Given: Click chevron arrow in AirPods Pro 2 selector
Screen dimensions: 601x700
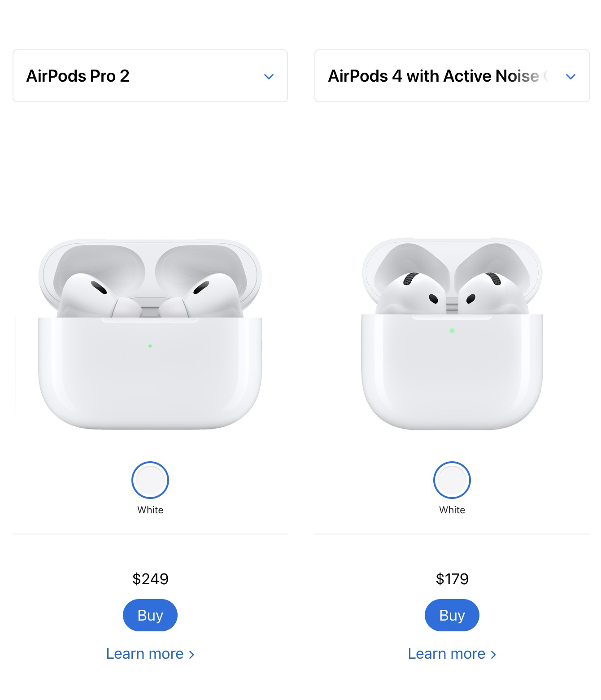Looking at the screenshot, I should [x=269, y=77].
